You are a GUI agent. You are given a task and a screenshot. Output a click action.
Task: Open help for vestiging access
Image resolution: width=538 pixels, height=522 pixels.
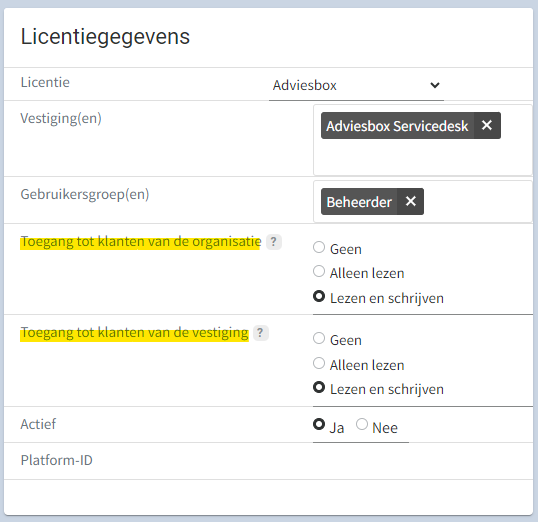(x=260, y=333)
